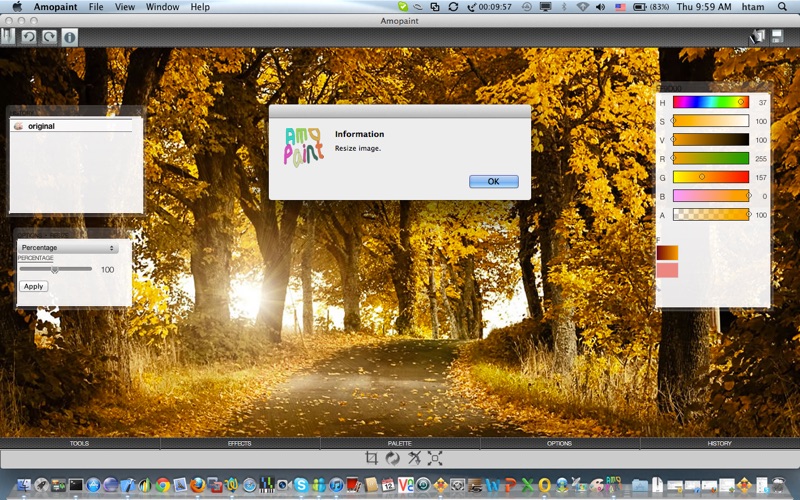
Task: Open the Apple menu
Action: (17, 7)
